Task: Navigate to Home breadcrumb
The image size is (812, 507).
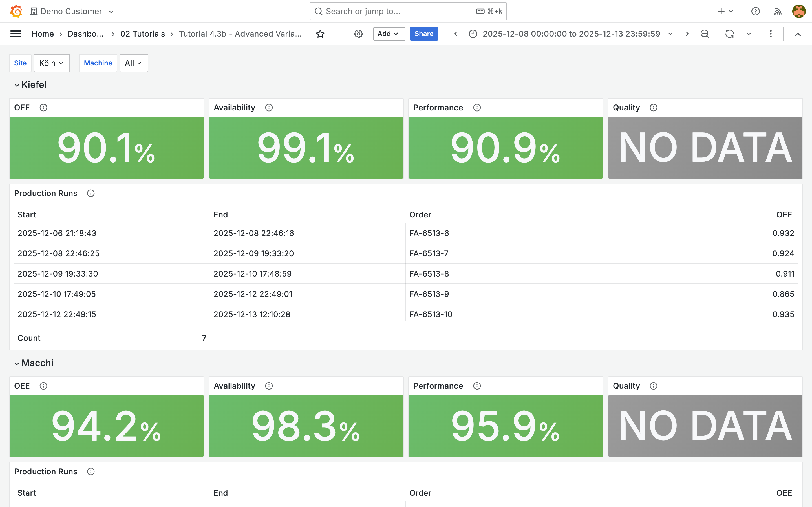Action: [x=43, y=34]
